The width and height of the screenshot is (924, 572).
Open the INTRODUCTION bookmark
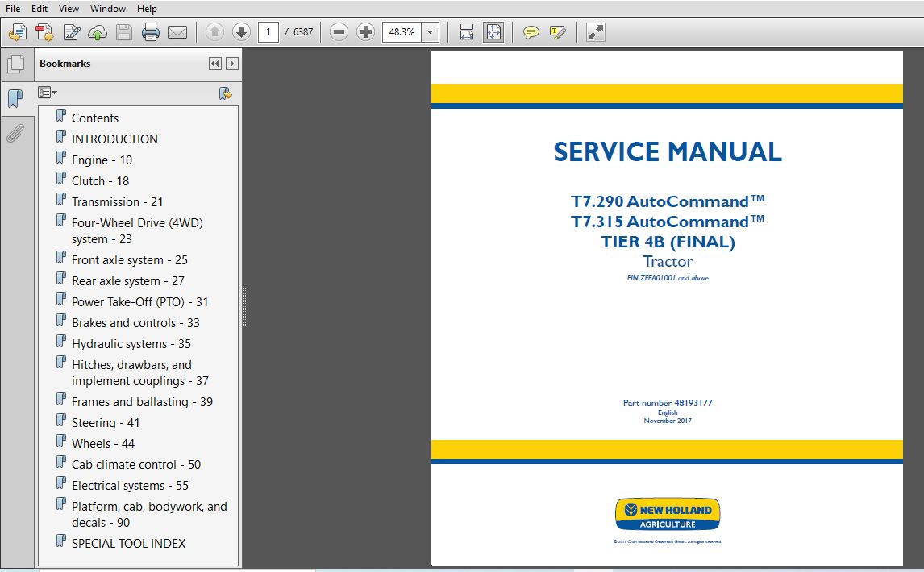point(115,139)
